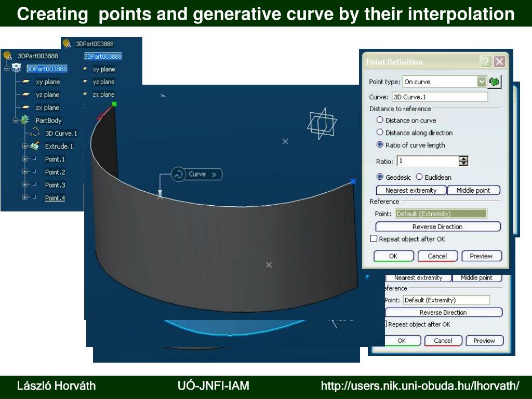Click the X point marker on the extruded surface
The height and width of the screenshot is (399, 532).
pyautogui.click(x=269, y=264)
